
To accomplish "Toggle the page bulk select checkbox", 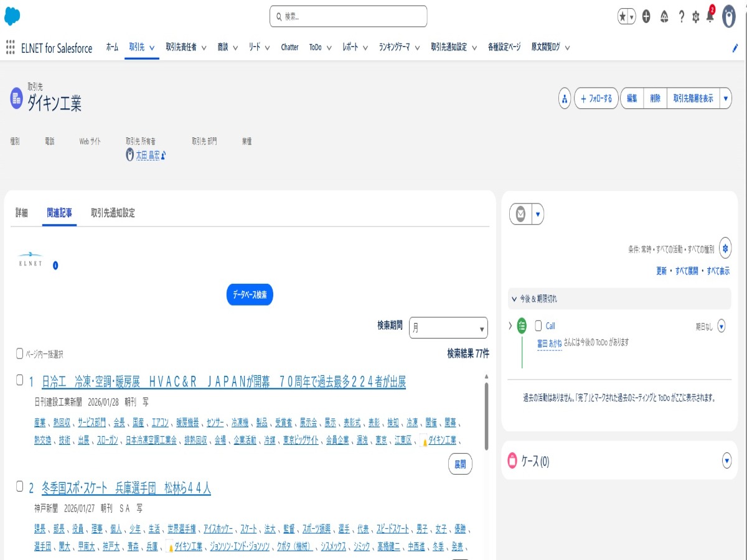I will click(x=20, y=353).
